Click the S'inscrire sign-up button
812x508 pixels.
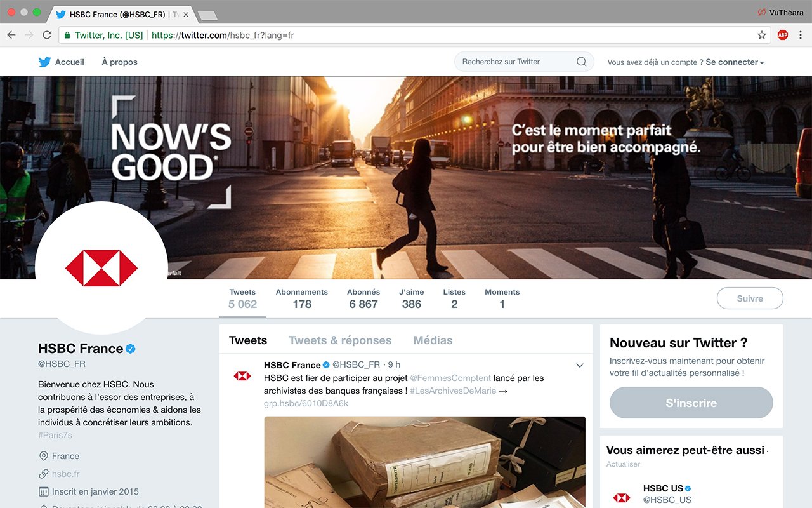(x=691, y=403)
